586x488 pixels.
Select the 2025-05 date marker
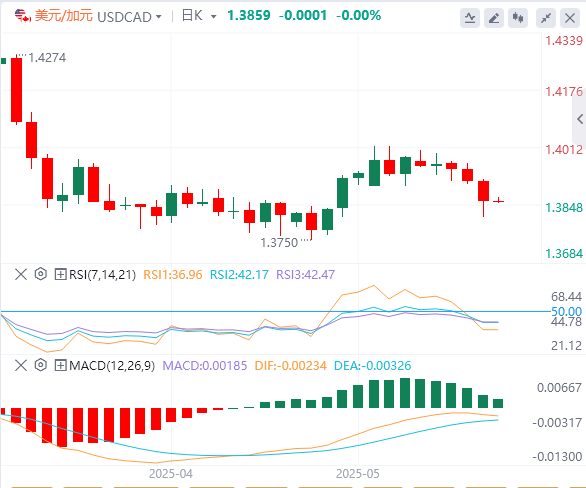tap(358, 474)
